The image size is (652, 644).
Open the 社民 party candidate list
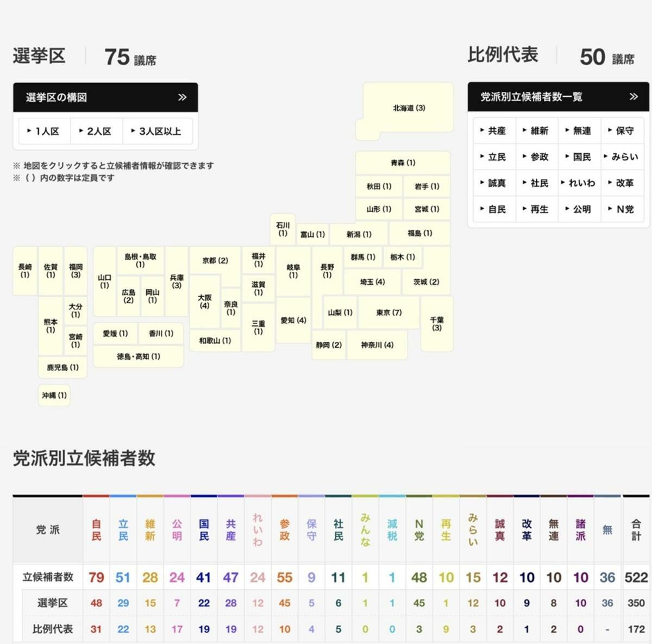536,183
